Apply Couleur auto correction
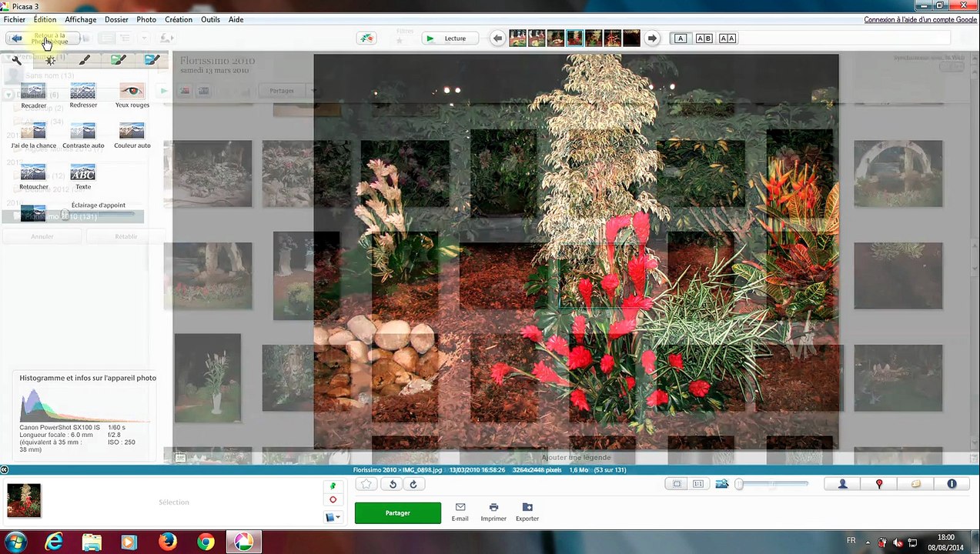The height and width of the screenshot is (554, 980). (x=132, y=136)
